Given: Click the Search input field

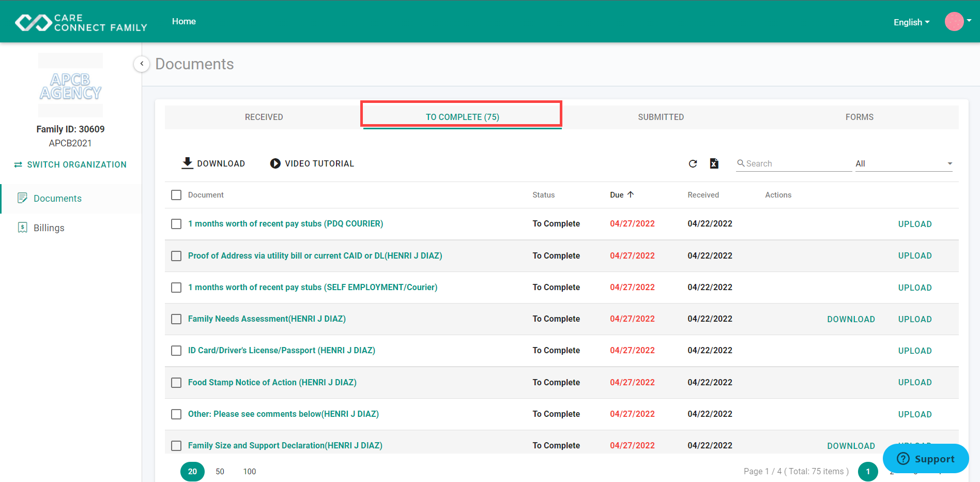Looking at the screenshot, I should point(794,163).
